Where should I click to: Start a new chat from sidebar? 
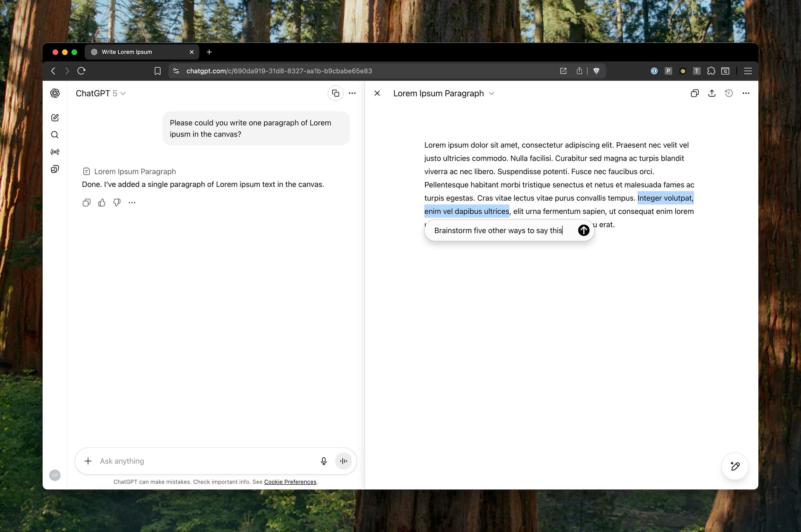(x=55, y=118)
